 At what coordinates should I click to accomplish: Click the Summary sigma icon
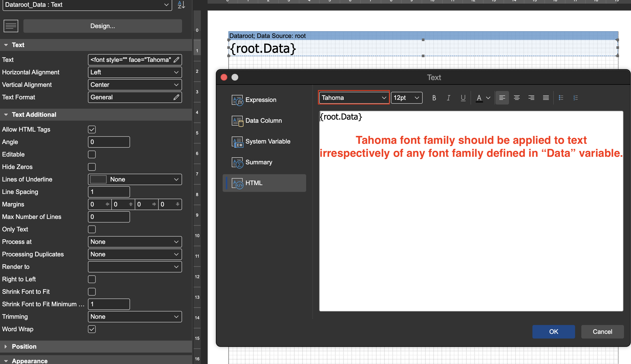click(x=237, y=162)
